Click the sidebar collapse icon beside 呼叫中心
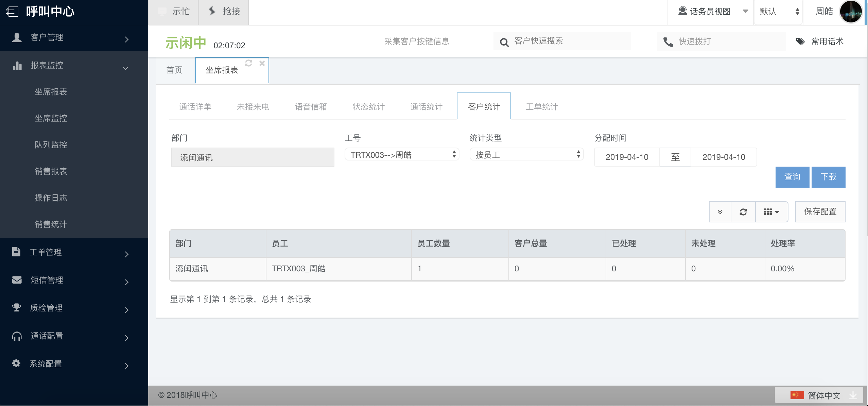This screenshot has height=406, width=868. click(12, 12)
